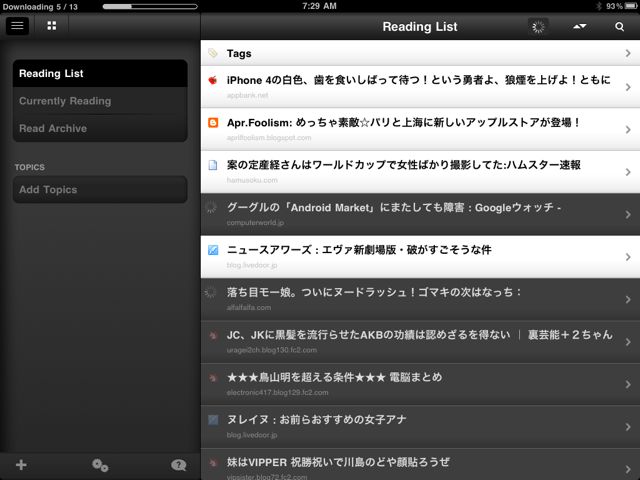Open 落ち目モー娘 article title
Viewport: 640px width, 480px height.
(374, 292)
